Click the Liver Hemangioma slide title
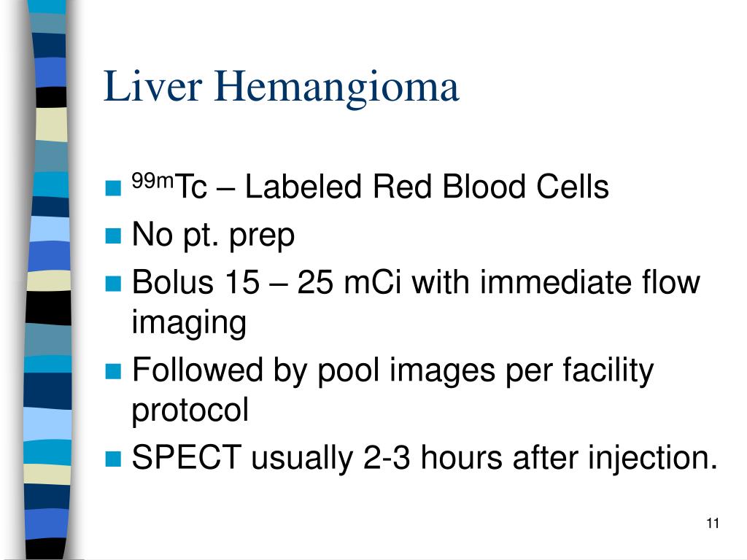 tap(281, 87)
